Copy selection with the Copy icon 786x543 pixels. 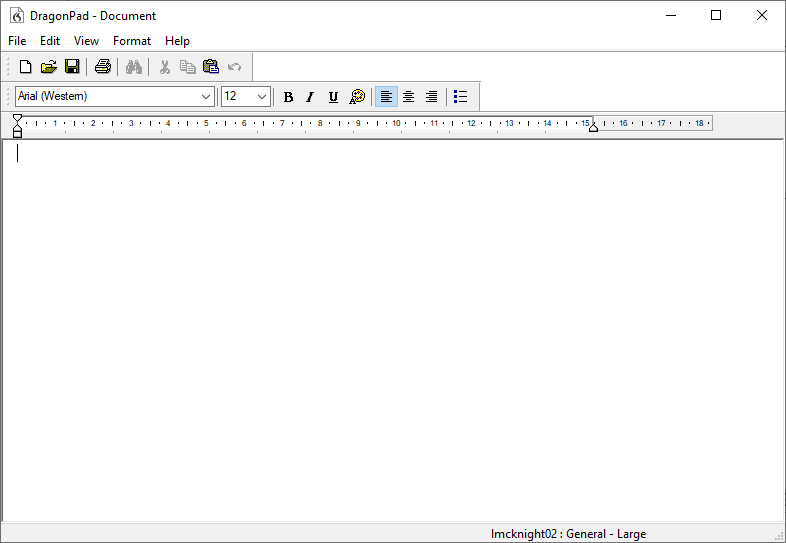click(x=187, y=67)
